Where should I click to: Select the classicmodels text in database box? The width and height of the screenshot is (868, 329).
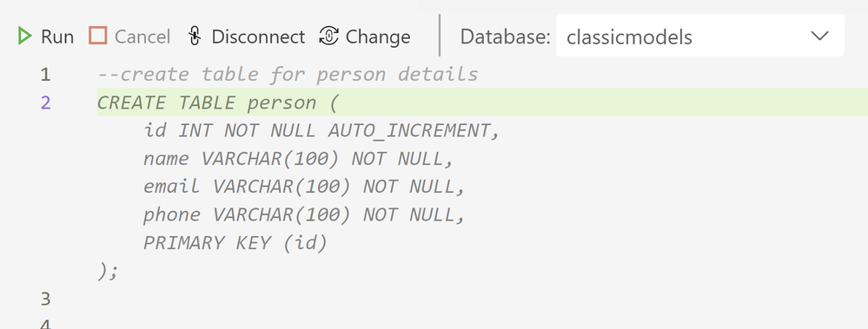coord(629,37)
